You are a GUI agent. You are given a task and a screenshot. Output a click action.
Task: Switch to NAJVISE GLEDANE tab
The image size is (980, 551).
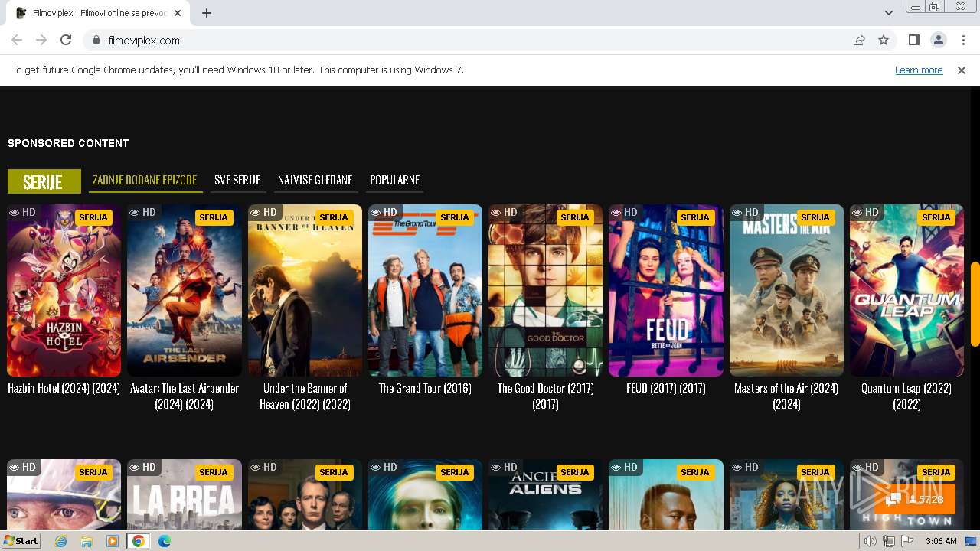(315, 180)
